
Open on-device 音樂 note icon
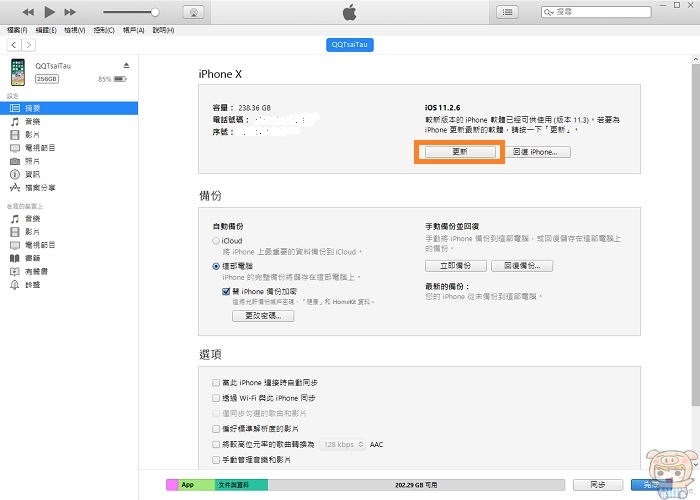(x=15, y=219)
